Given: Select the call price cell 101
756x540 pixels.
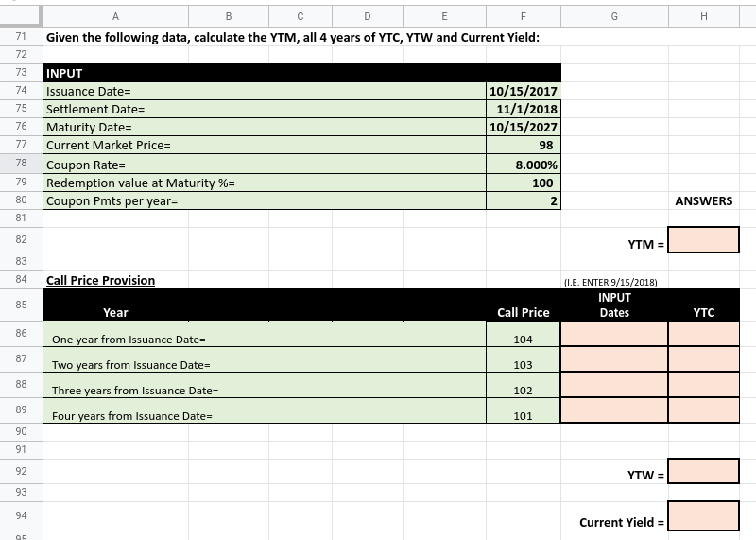Looking at the screenshot, I should (524, 410).
